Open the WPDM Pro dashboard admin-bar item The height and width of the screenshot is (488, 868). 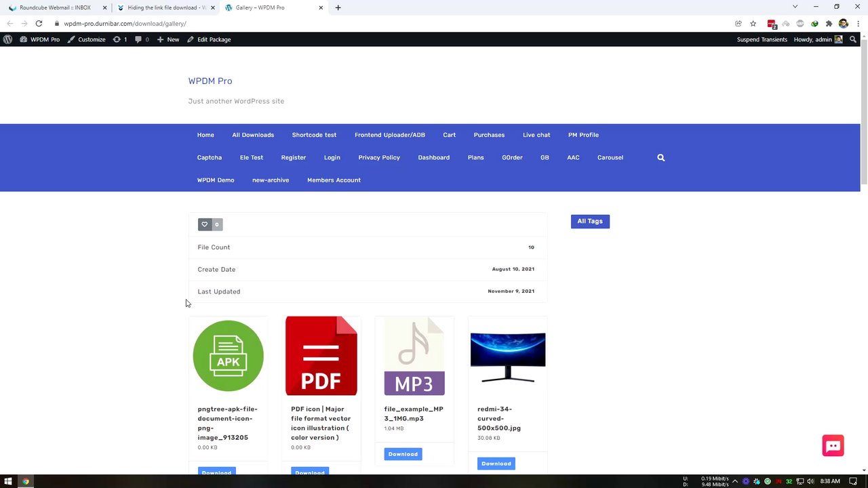[x=40, y=39]
